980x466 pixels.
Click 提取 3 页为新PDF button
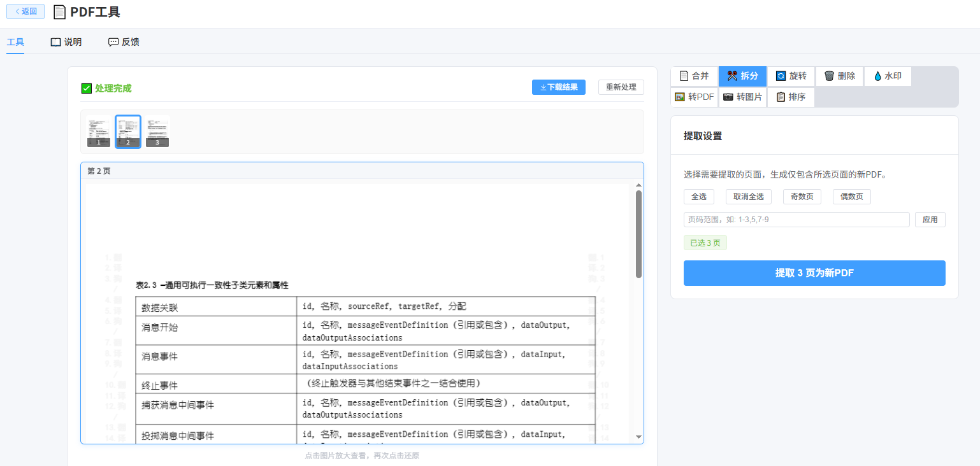814,273
